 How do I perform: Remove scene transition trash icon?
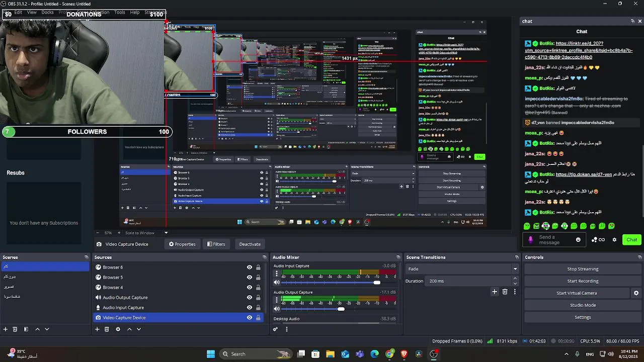click(505, 292)
